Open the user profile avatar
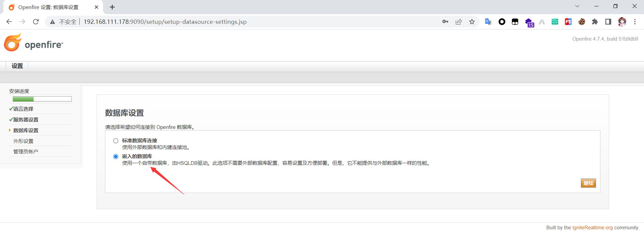This screenshot has width=644, height=238. coord(622,22)
